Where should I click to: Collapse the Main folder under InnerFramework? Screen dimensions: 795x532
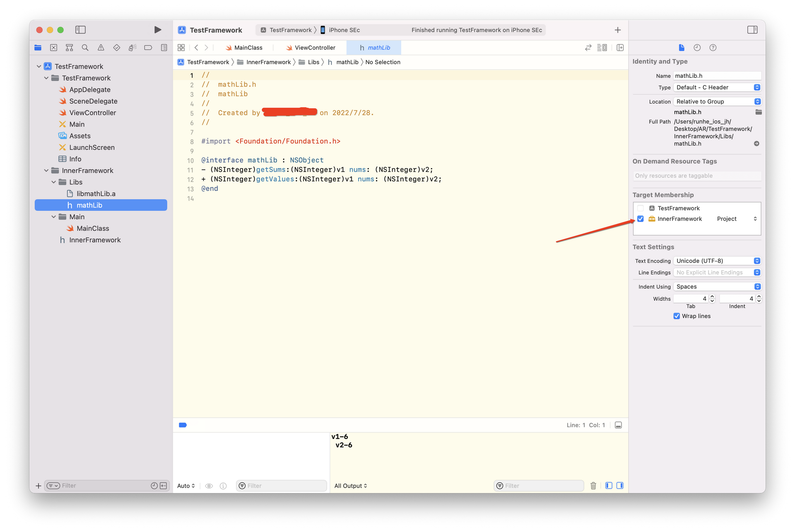(54, 217)
